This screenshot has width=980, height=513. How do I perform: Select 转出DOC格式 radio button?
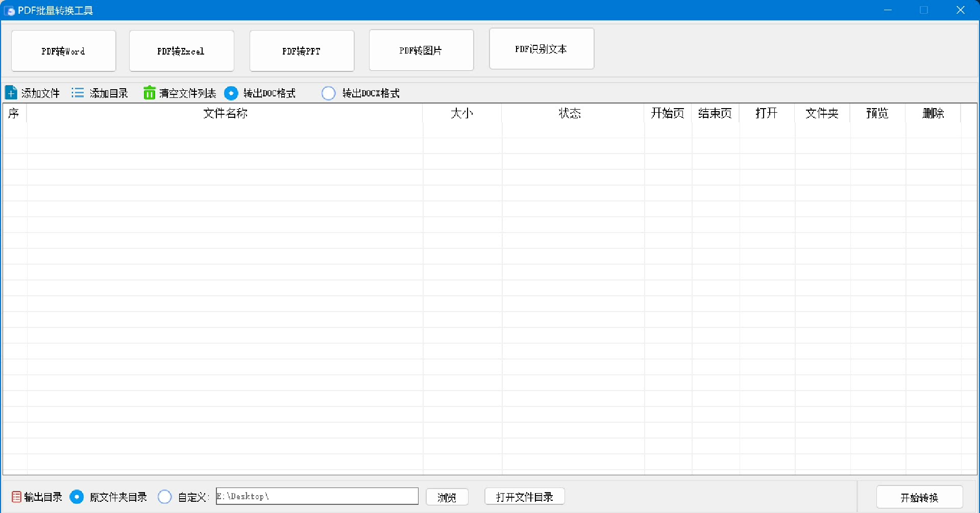pyautogui.click(x=231, y=93)
